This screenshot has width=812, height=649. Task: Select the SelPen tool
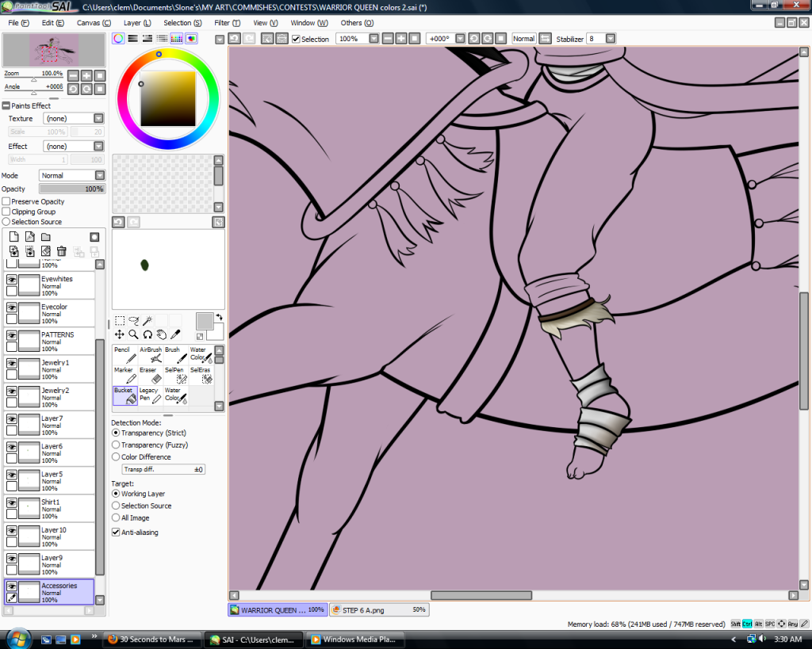coord(175,376)
